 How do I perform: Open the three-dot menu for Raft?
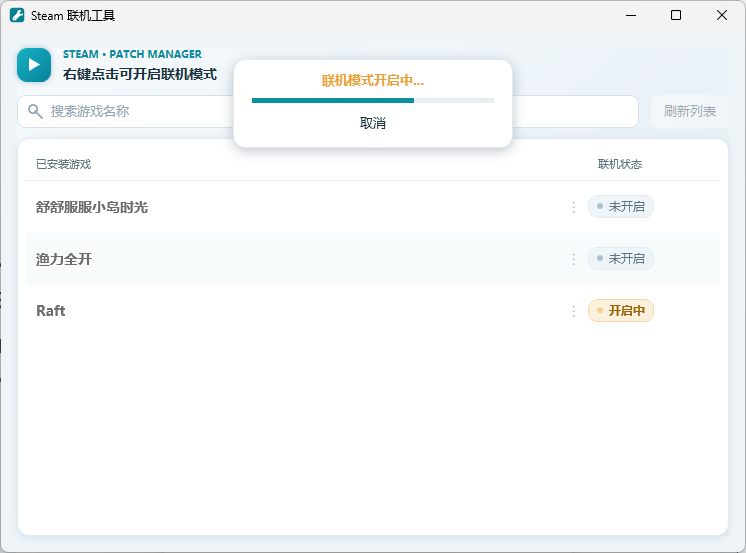click(x=573, y=311)
